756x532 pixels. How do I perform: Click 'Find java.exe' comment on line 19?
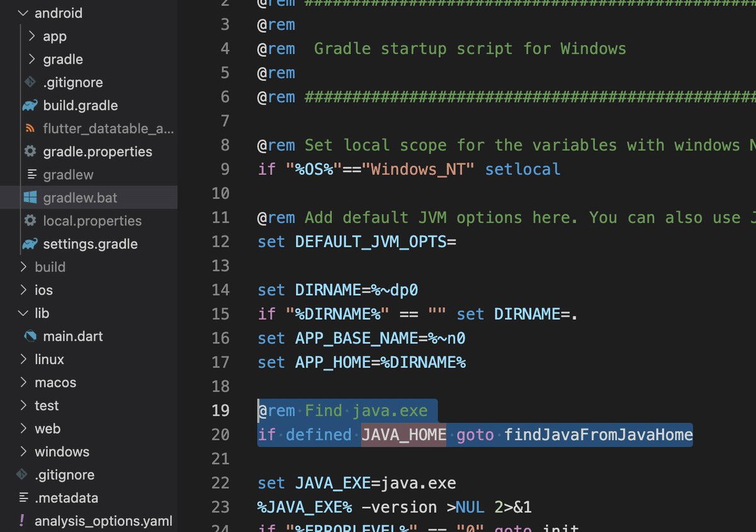click(366, 410)
